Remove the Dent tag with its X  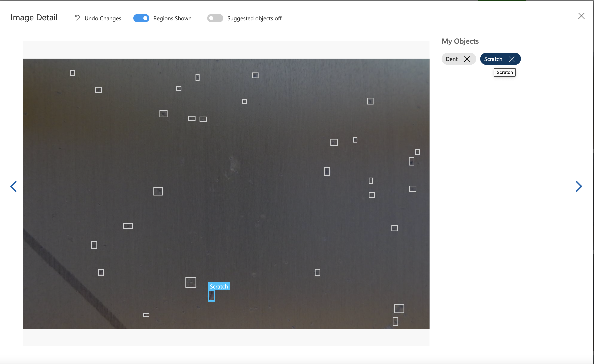[467, 59]
